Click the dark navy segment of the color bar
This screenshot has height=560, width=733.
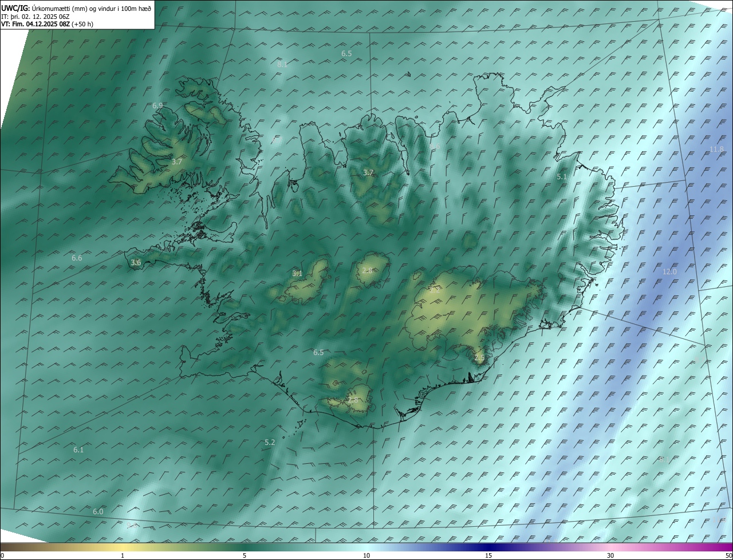click(x=488, y=547)
